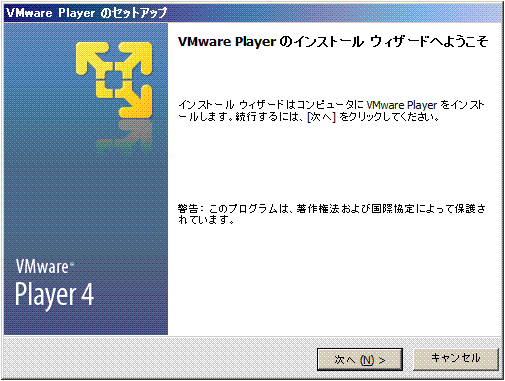The width and height of the screenshot is (505, 381).
Task: Click the yellow VMware arrows logo
Action: 114,80
